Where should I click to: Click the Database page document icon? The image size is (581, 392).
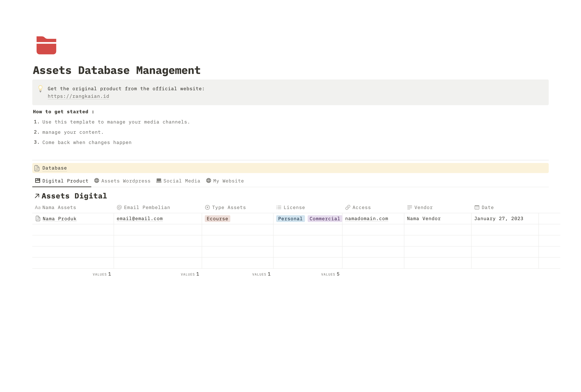click(x=37, y=168)
